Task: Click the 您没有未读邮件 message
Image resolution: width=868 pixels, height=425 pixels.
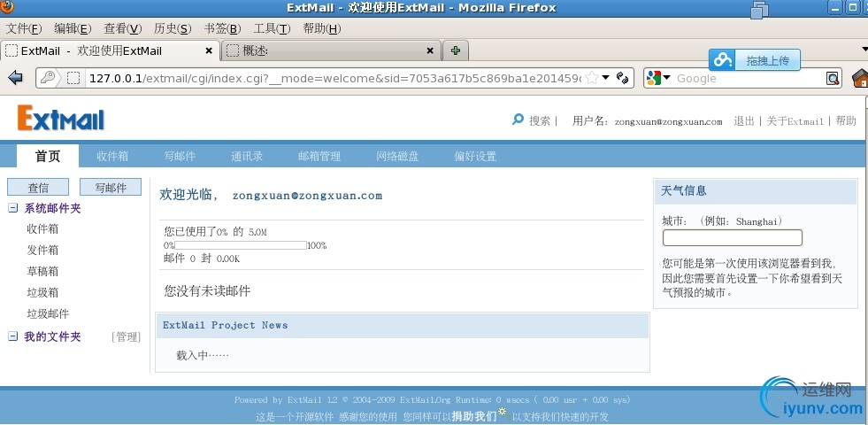Action: tap(207, 290)
